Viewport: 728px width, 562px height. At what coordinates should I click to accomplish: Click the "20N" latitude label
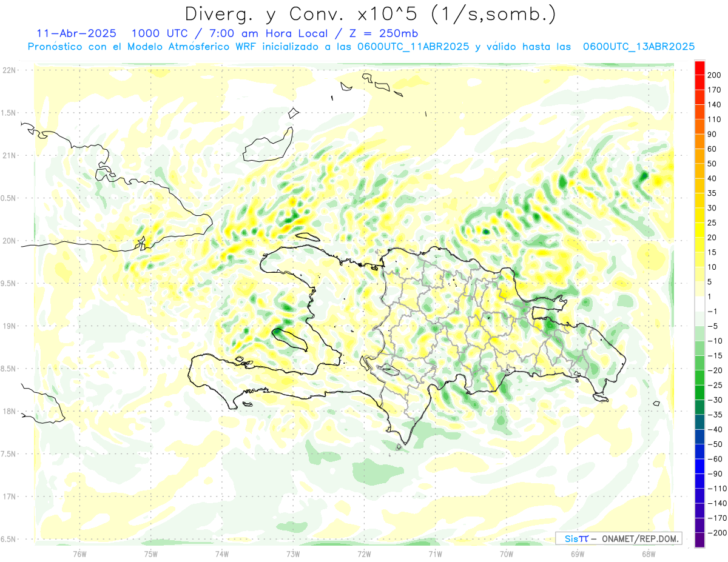pyautogui.click(x=8, y=241)
